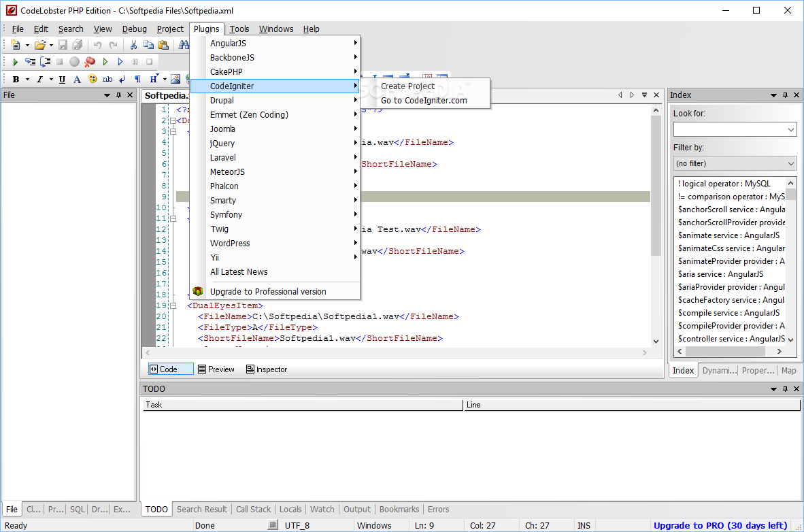804x532 pixels.
Task: Insert non-breaking space with the nb icon
Action: tap(107, 79)
